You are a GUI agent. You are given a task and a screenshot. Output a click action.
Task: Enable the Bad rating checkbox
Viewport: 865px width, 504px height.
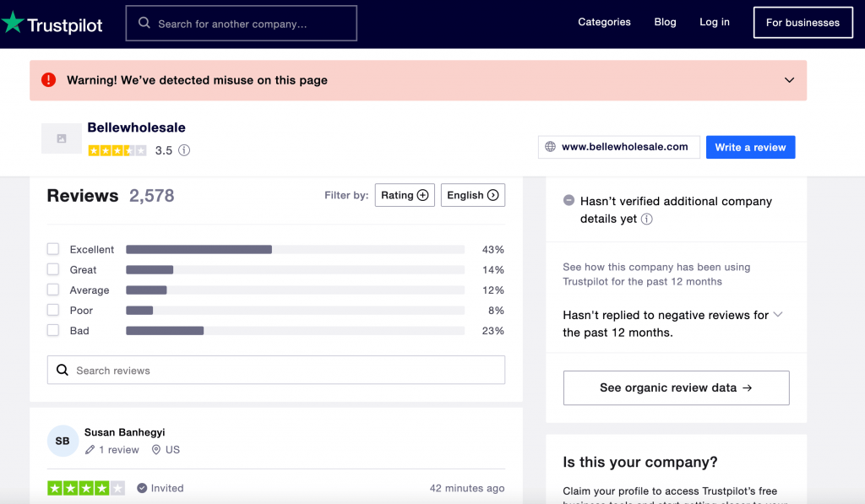[53, 331]
